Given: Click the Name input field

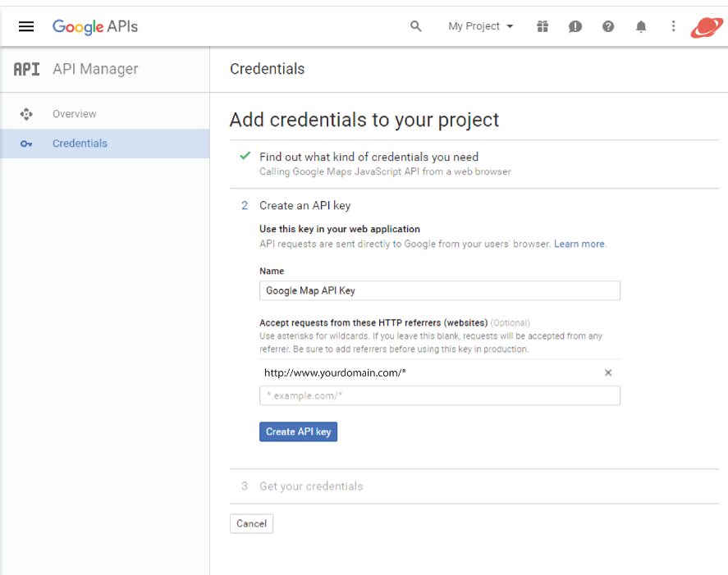Looking at the screenshot, I should point(440,290).
